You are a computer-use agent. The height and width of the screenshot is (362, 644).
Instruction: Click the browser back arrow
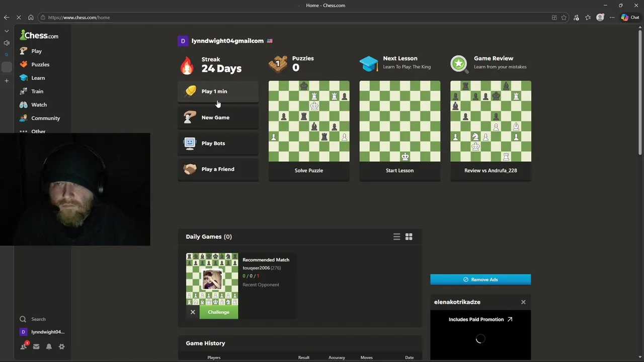(x=6, y=18)
